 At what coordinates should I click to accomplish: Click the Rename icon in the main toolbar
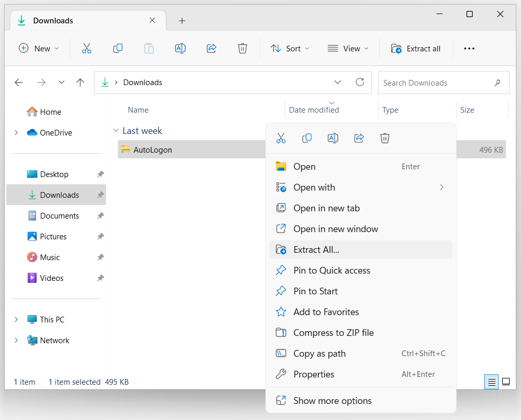point(180,48)
